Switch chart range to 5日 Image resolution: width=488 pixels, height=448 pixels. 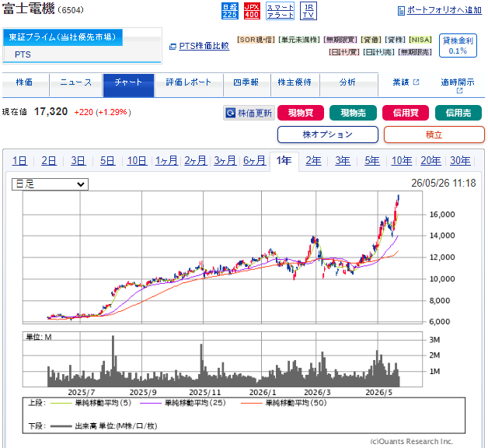tap(107, 161)
